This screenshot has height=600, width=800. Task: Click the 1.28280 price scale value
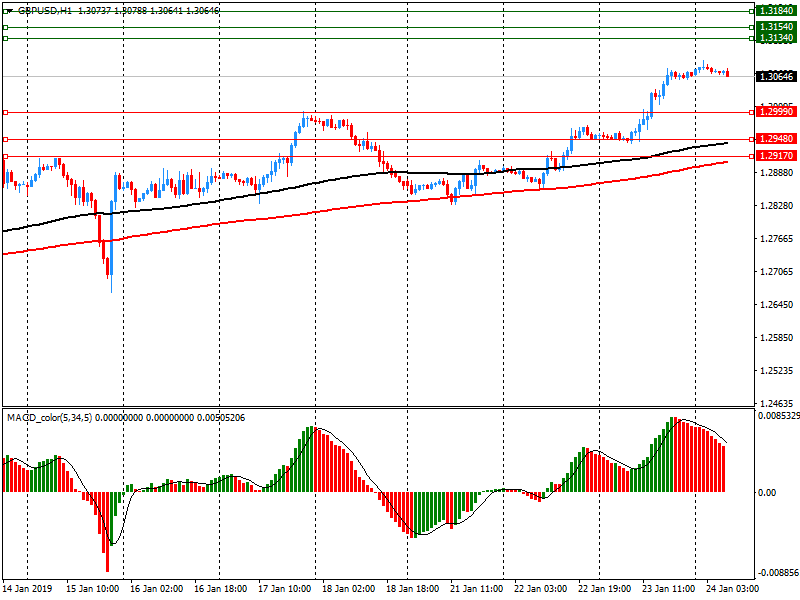pyautogui.click(x=777, y=206)
